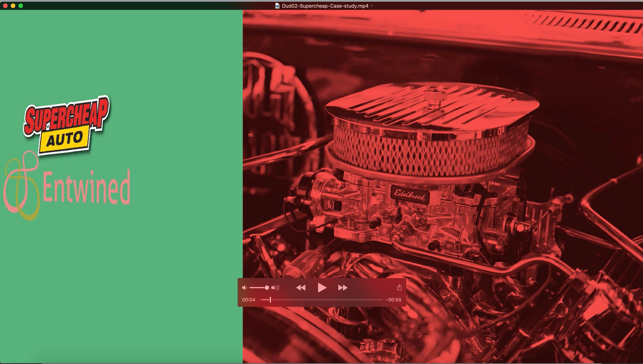
Task: Click the yellow minimize window button
Action: 13,6
